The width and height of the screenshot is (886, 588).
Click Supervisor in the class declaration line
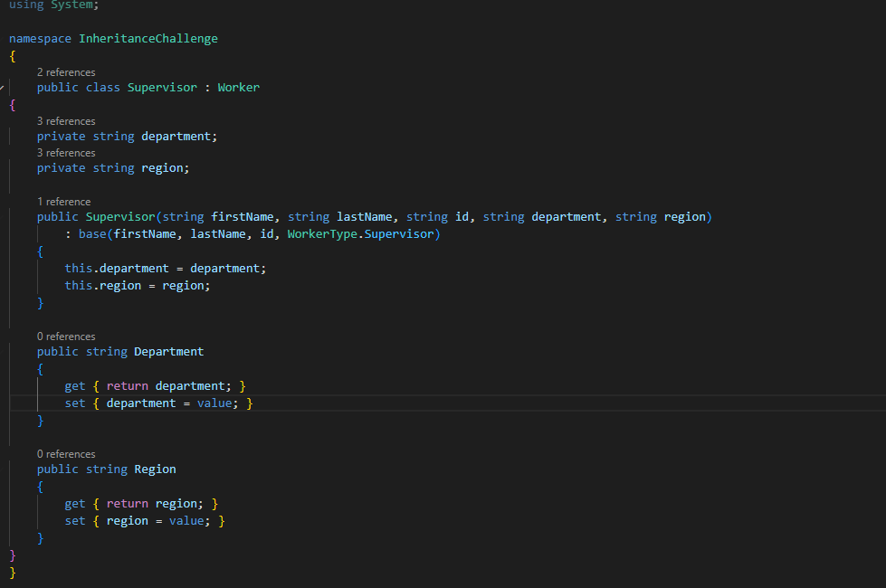pos(162,88)
